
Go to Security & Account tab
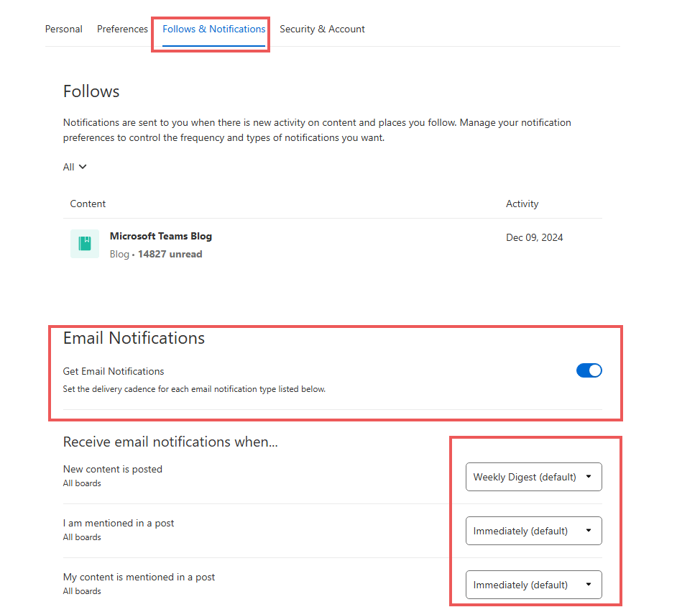pyautogui.click(x=322, y=29)
